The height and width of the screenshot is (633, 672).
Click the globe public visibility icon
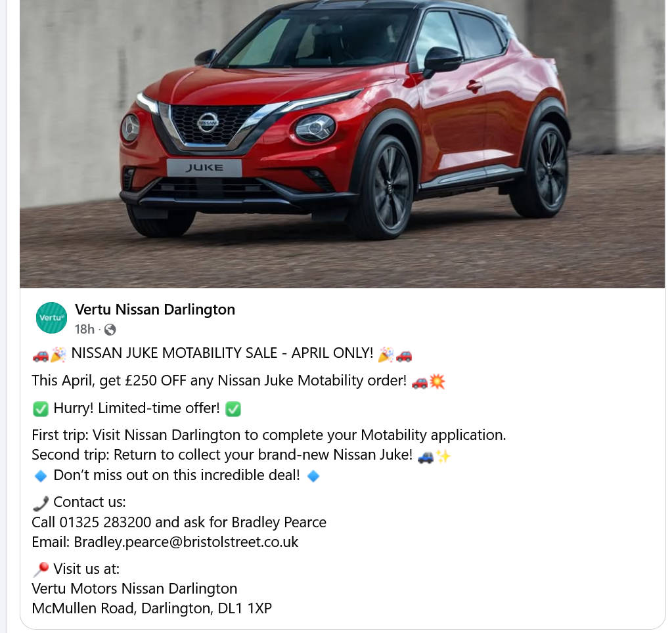[110, 330]
